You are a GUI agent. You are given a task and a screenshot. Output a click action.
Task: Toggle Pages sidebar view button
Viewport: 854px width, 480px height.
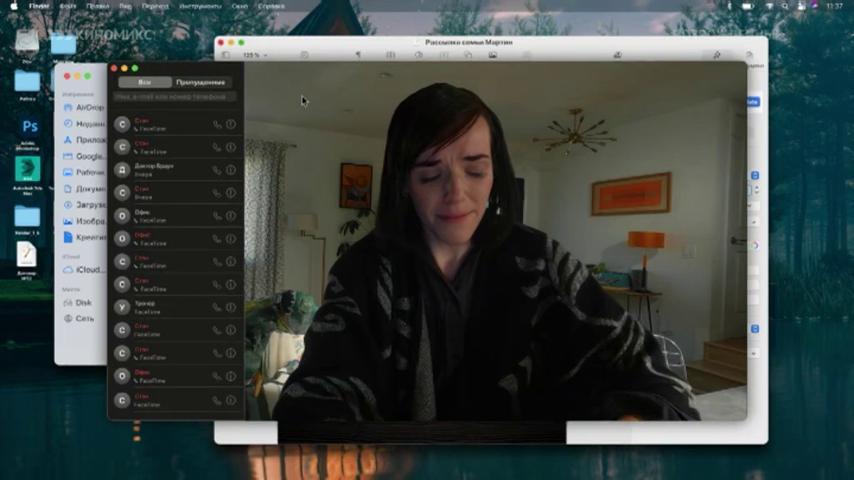coord(226,55)
